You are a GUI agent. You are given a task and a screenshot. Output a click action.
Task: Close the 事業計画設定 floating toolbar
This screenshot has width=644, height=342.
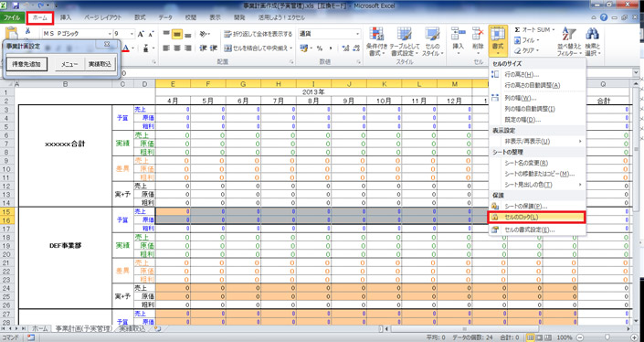tap(106, 44)
